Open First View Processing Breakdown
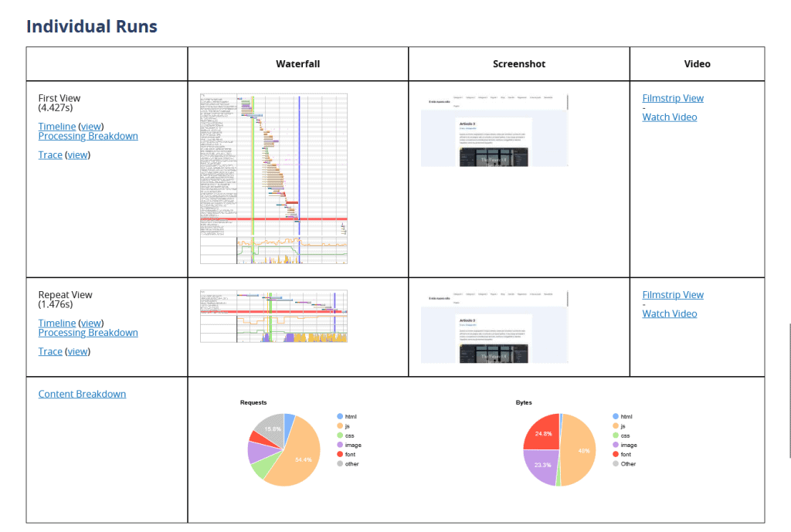The width and height of the screenshot is (791, 532). (x=88, y=136)
